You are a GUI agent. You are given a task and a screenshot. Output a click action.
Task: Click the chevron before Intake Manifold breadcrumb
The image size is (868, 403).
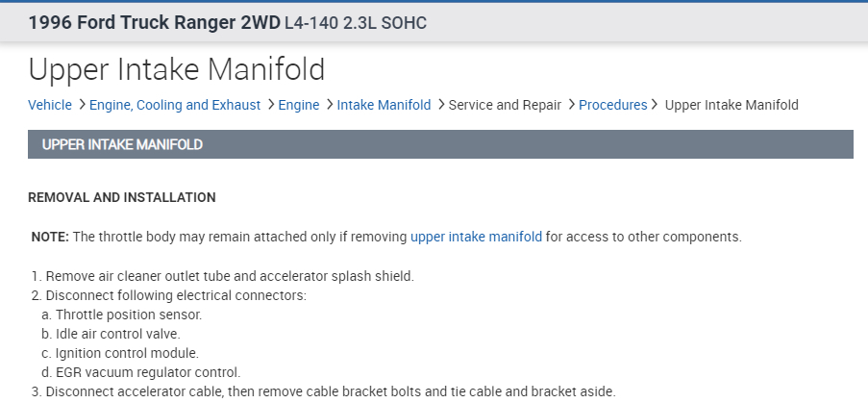(329, 104)
